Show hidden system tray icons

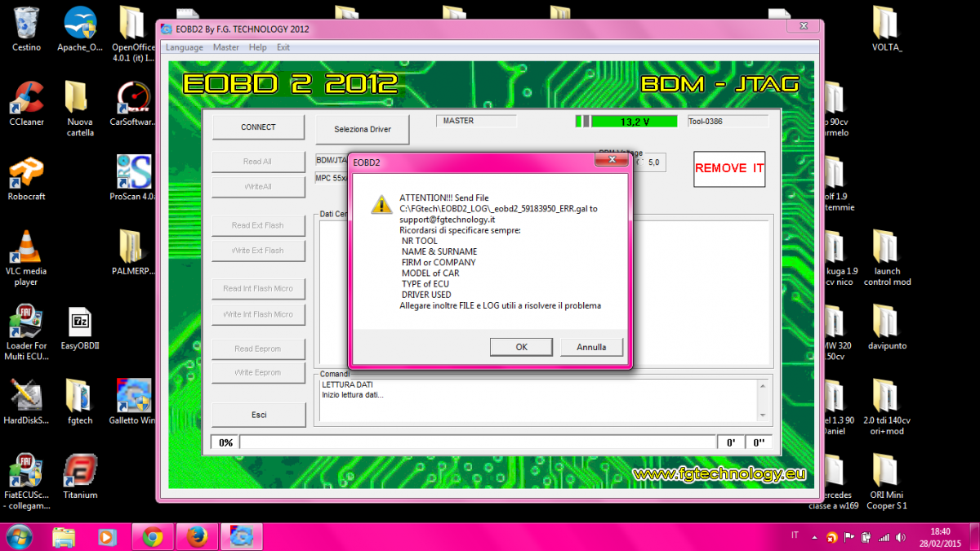pyautogui.click(x=814, y=538)
